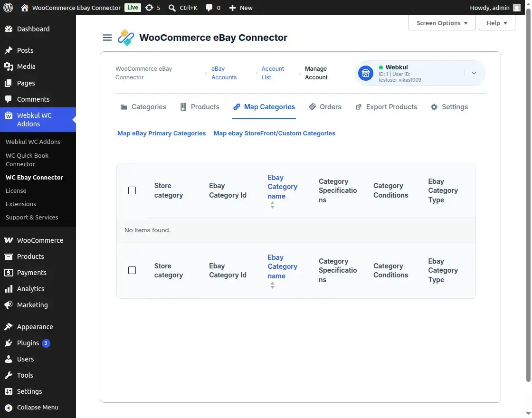
Task: Open the updates icon showing 5
Action: pos(149,8)
